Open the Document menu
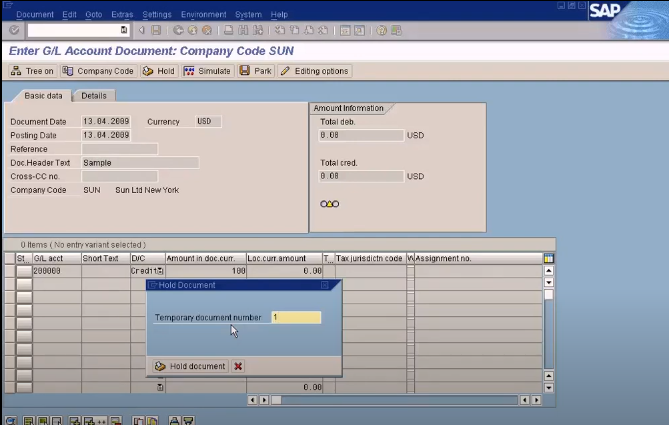This screenshot has width=669, height=425. point(35,15)
